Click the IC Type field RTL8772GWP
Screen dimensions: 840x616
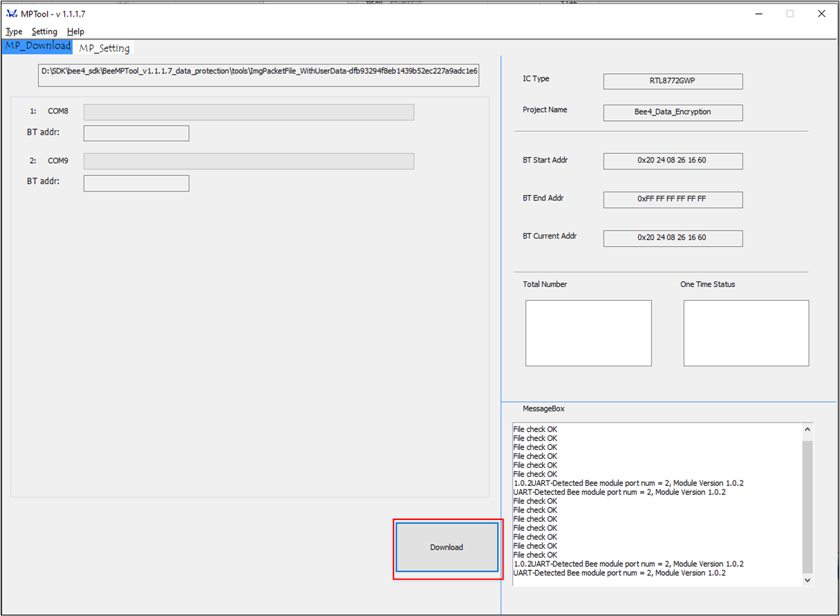[673, 81]
